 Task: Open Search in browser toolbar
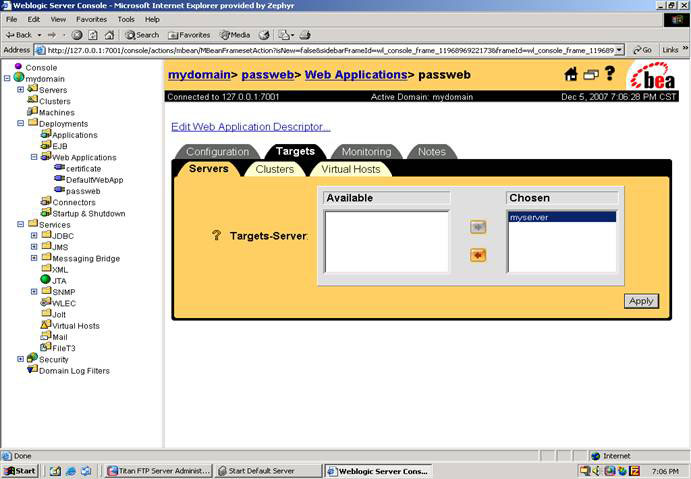pos(142,35)
